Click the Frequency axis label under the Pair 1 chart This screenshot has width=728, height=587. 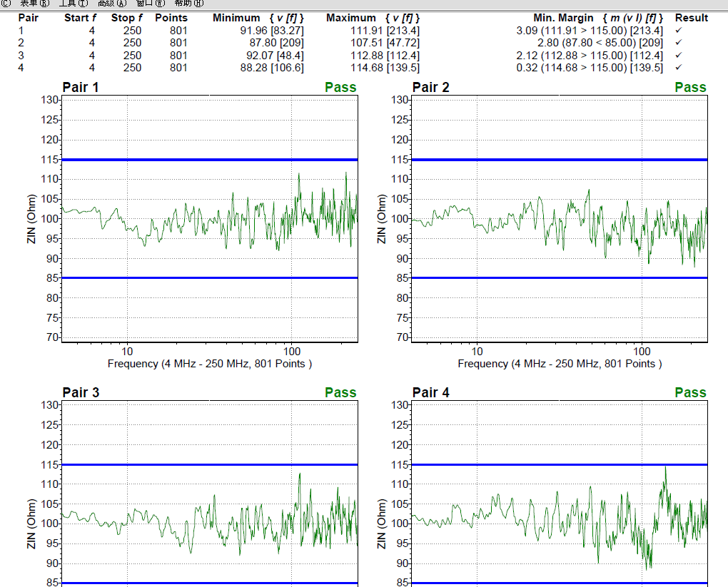coord(209,364)
